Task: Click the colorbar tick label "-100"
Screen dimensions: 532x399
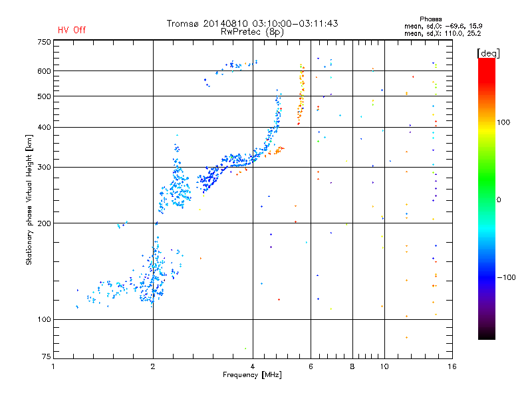Action: (507, 277)
